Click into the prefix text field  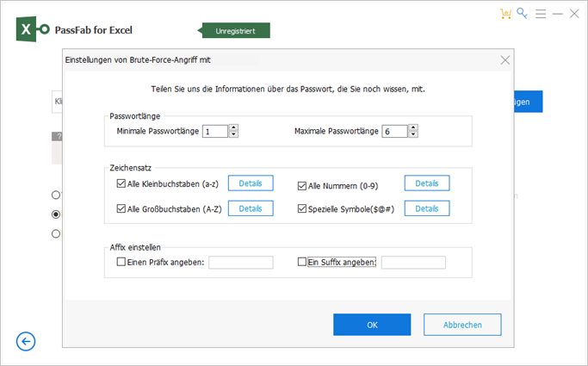[240, 262]
